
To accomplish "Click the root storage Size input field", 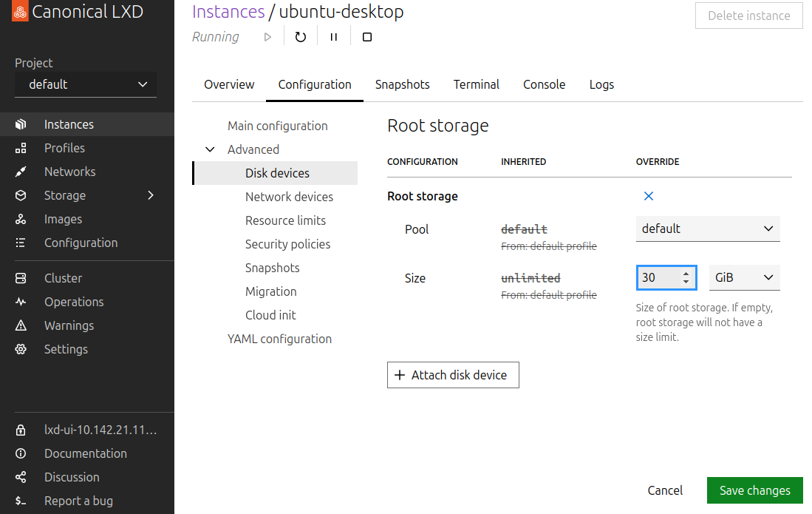I will 659,277.
